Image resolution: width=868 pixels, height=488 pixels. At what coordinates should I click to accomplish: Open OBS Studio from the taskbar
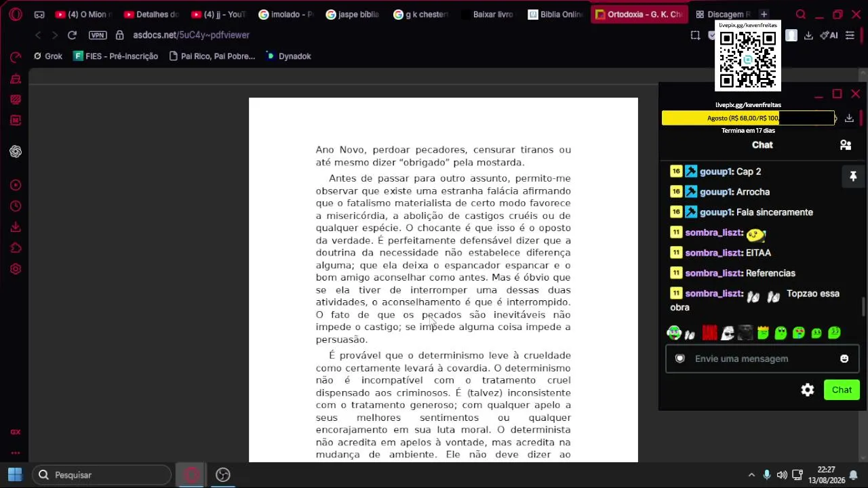click(223, 475)
